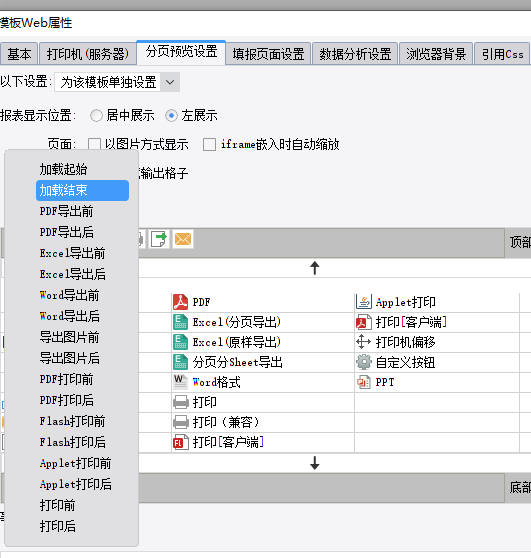Screen dimensions: 531x558
Task: Click 自定义按钮 label
Action: (x=406, y=362)
